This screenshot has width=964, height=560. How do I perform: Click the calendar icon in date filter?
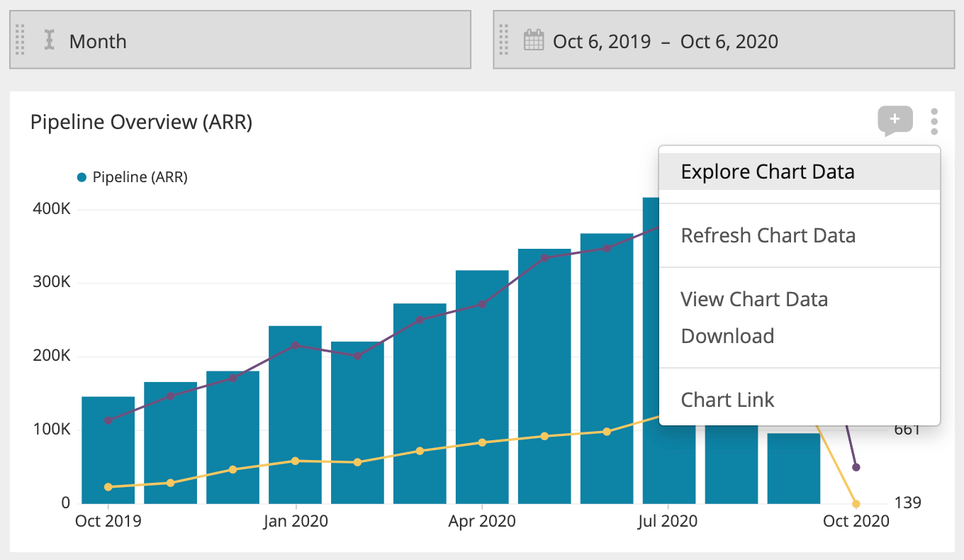534,40
